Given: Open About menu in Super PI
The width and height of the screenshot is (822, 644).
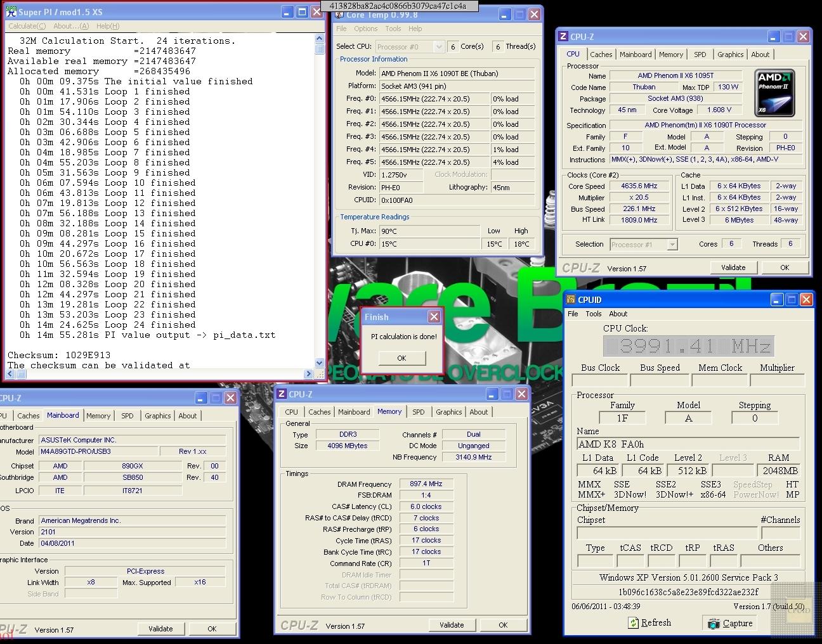Looking at the screenshot, I should pyautogui.click(x=71, y=26).
